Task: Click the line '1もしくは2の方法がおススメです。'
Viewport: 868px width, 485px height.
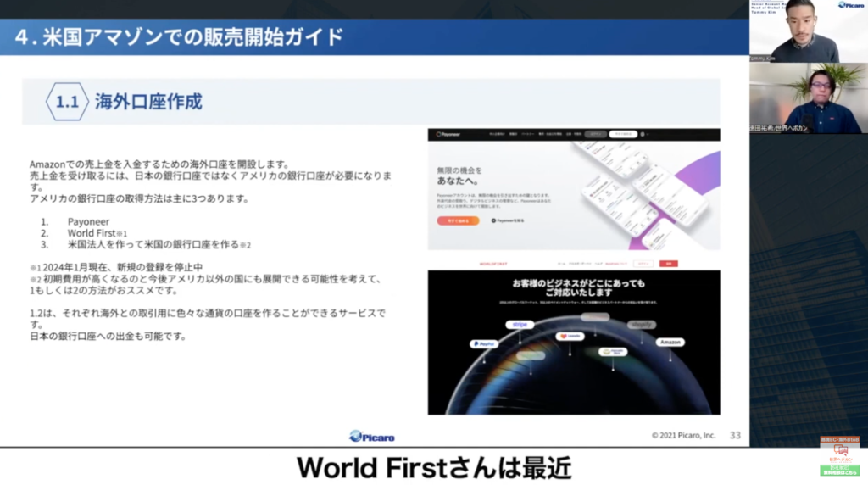Action: click(104, 290)
